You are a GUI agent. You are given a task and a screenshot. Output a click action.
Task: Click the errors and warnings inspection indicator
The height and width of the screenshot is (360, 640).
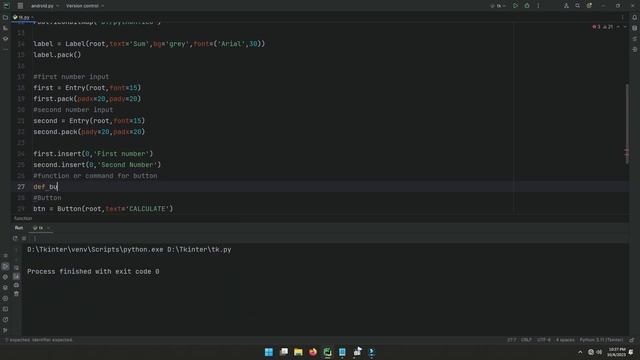[x=602, y=27]
